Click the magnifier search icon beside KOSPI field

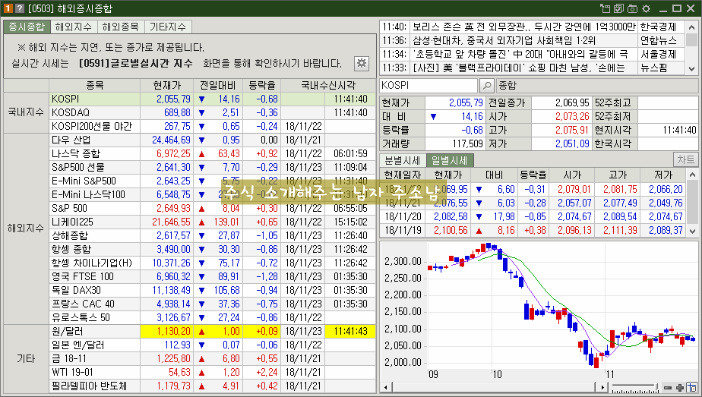tap(487, 85)
